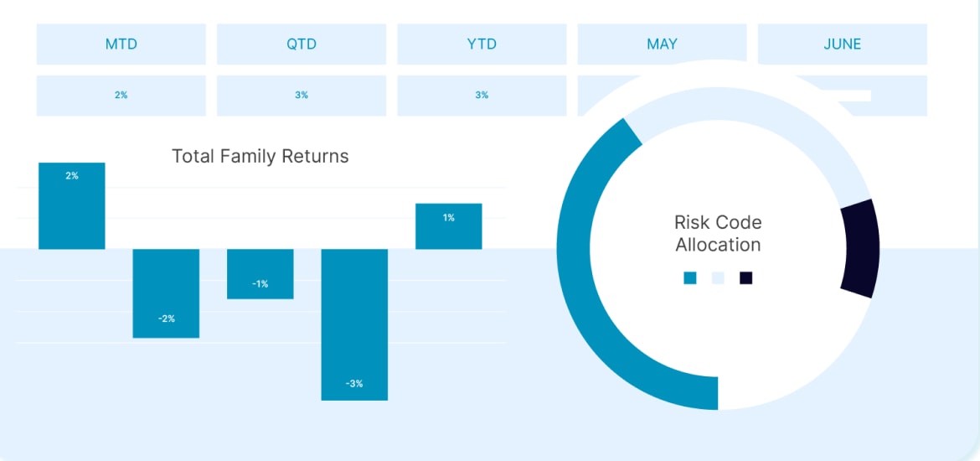The height and width of the screenshot is (461, 980).
Task: Select the dark navy donut segment
Action: 861,249
